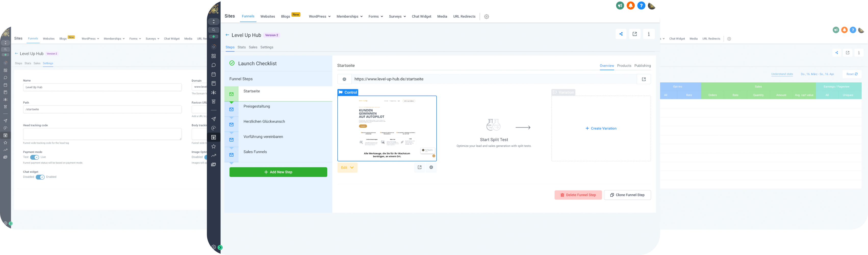Screen dimensions: 868x255
Task: Open the blue help question mark in the center window
Action: (641, 5)
